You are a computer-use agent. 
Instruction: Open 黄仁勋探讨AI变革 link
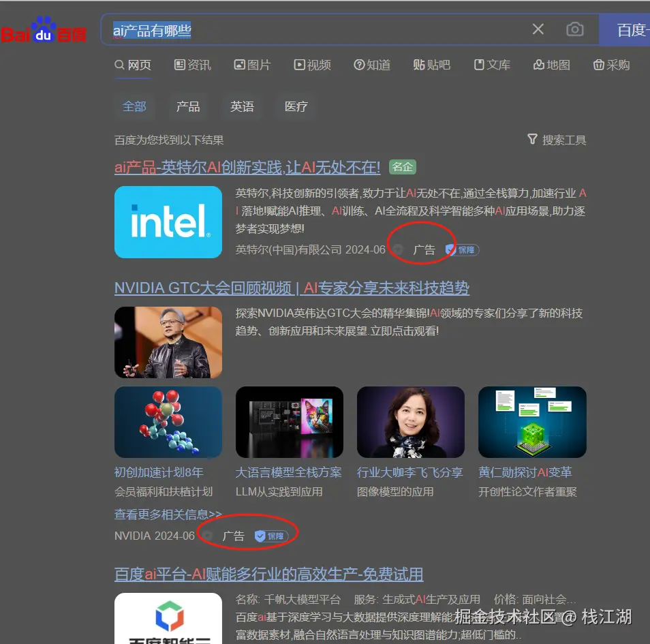tap(525, 472)
